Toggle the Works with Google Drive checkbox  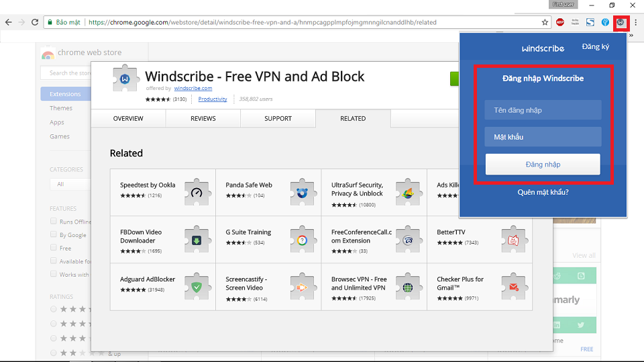(54, 274)
